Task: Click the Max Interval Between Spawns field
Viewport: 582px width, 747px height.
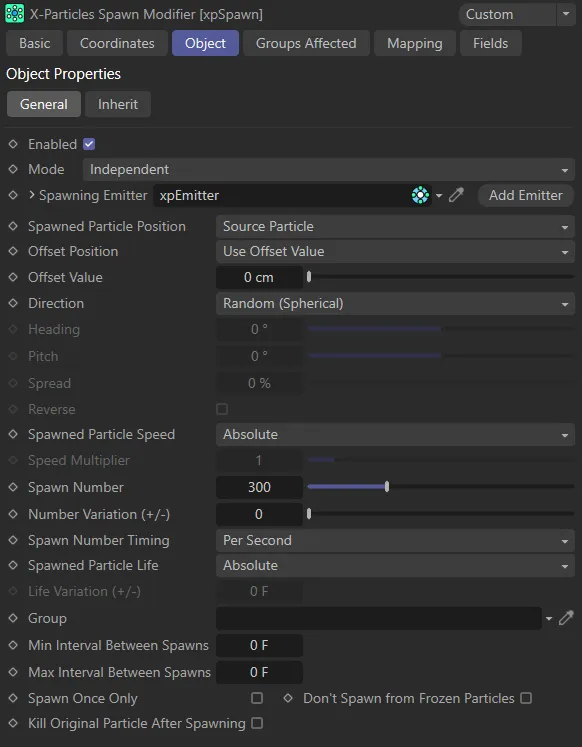Action: [x=259, y=672]
